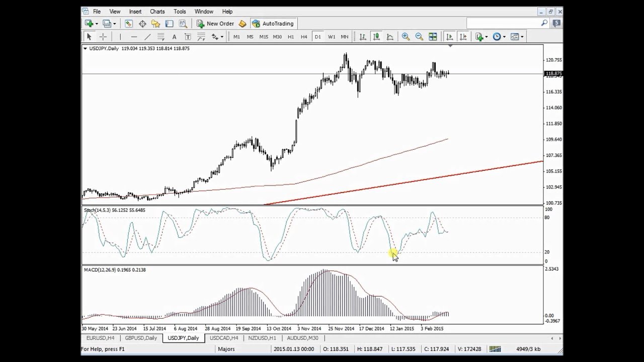This screenshot has height=362, width=644.
Task: Select the text 'A' tool
Action: [x=174, y=37]
